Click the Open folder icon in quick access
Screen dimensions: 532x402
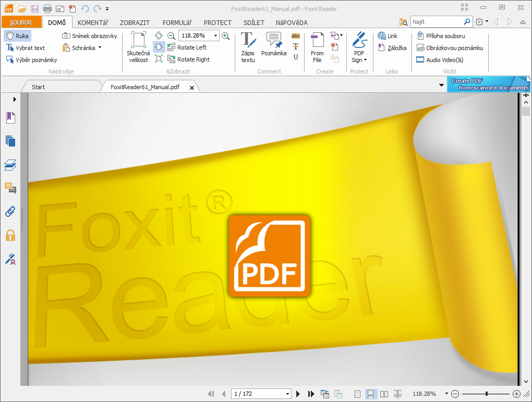(22, 9)
